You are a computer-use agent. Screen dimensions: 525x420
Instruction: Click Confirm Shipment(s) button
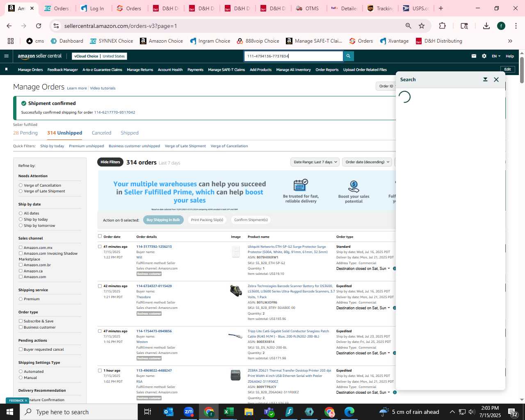click(251, 220)
